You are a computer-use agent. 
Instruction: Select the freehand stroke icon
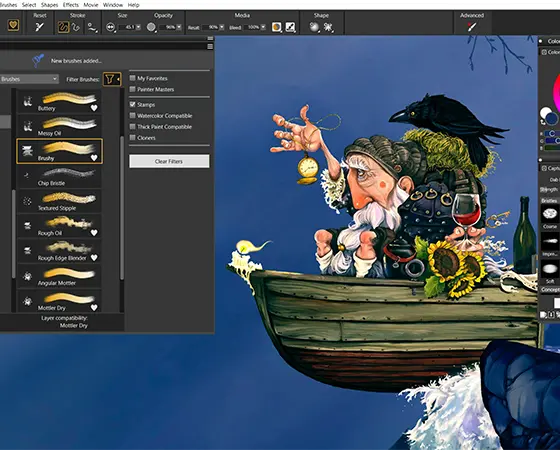(63, 27)
